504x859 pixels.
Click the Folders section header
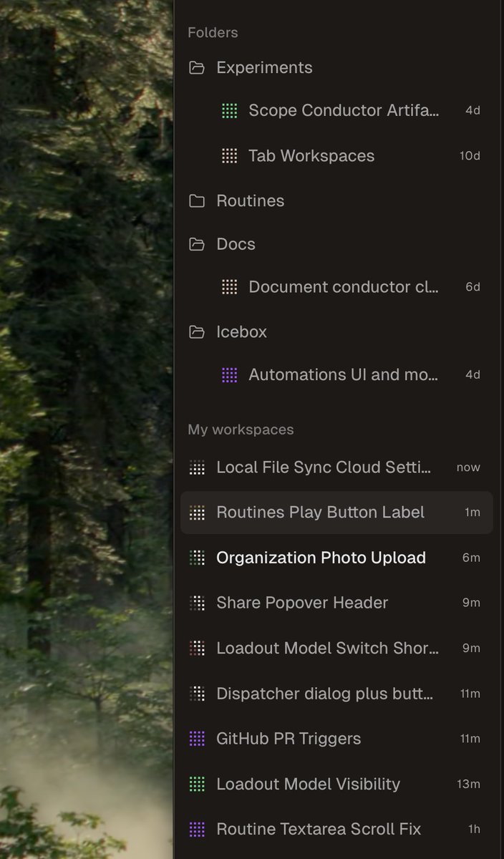[x=213, y=33]
